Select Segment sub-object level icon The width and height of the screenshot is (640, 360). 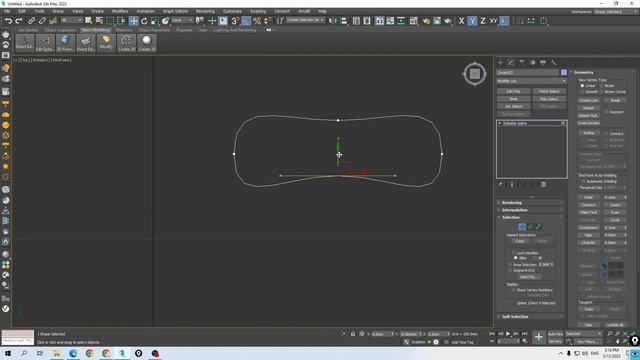click(x=530, y=227)
